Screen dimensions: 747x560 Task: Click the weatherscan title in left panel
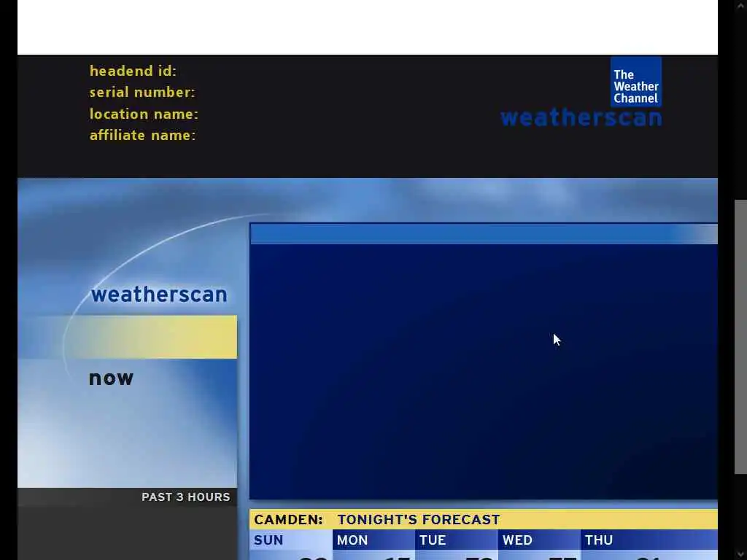click(x=159, y=295)
